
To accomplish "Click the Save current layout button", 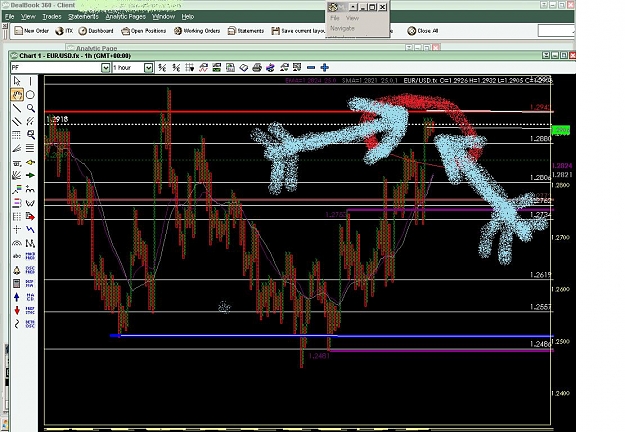I will (x=298, y=31).
